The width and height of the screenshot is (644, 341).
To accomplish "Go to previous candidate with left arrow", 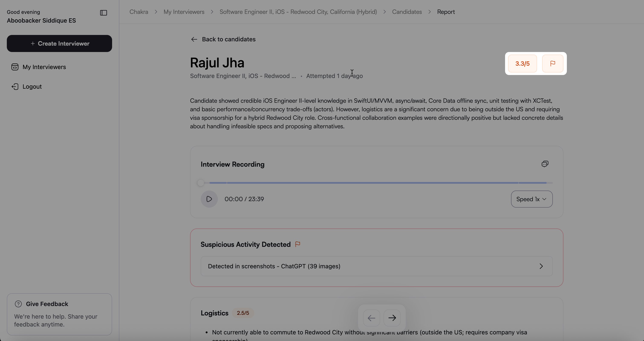I will pyautogui.click(x=371, y=318).
